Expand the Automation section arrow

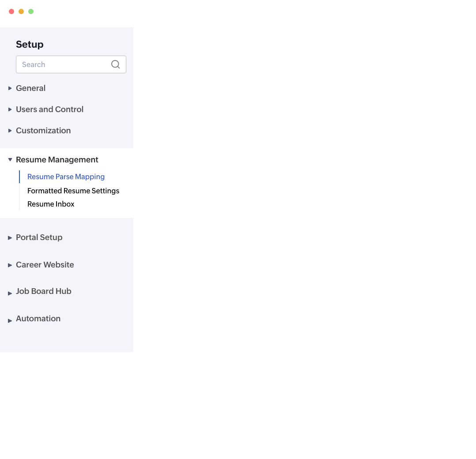pyautogui.click(x=10, y=321)
